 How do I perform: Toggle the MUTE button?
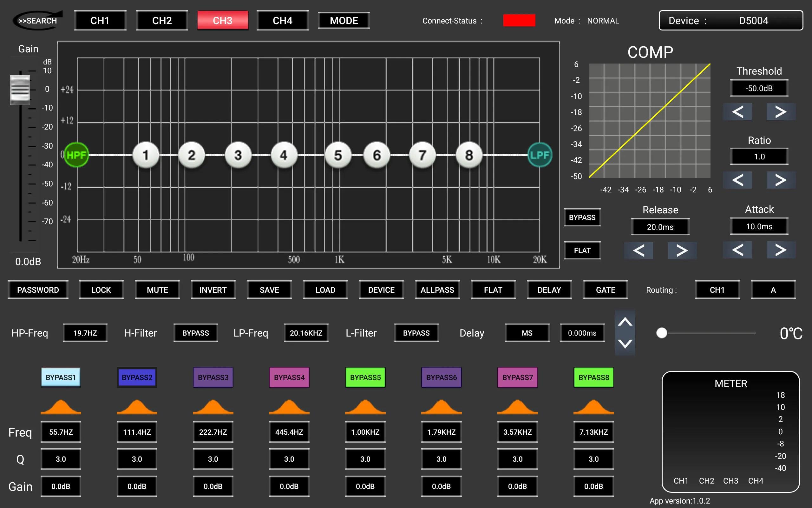click(157, 290)
